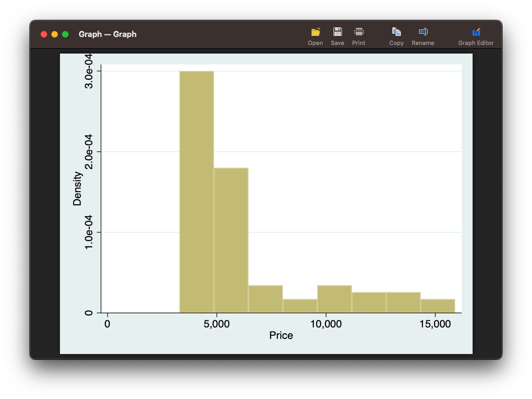Click the Graph — Graph window title

108,34
